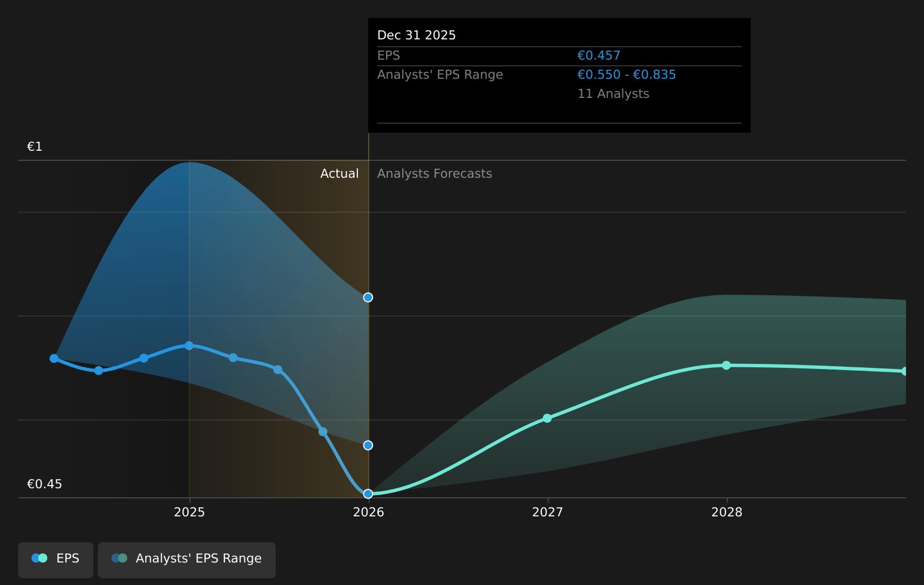Click the "11 Analysts" text in tooltip
Screen dimensions: 924x585
[x=613, y=94]
